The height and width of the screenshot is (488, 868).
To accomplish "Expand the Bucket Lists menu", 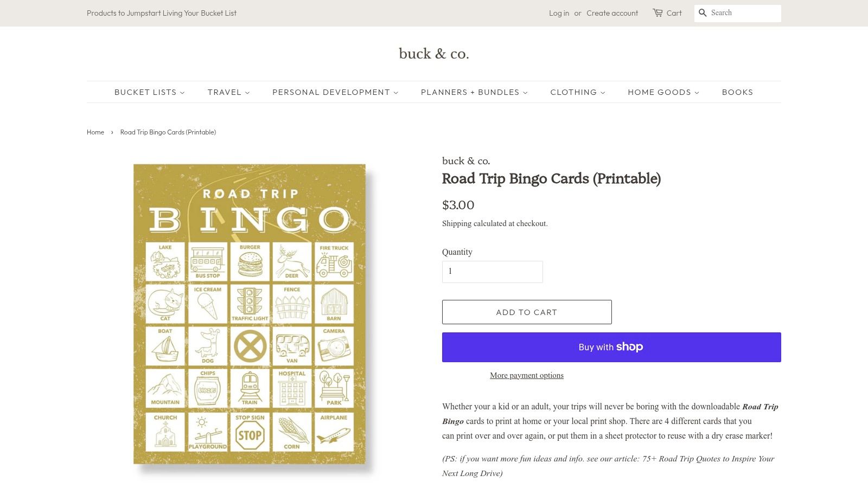I will coord(149,92).
